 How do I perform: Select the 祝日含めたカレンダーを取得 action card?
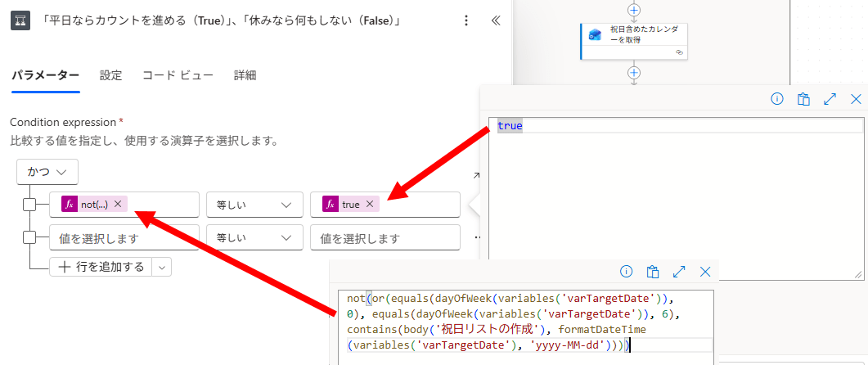634,40
